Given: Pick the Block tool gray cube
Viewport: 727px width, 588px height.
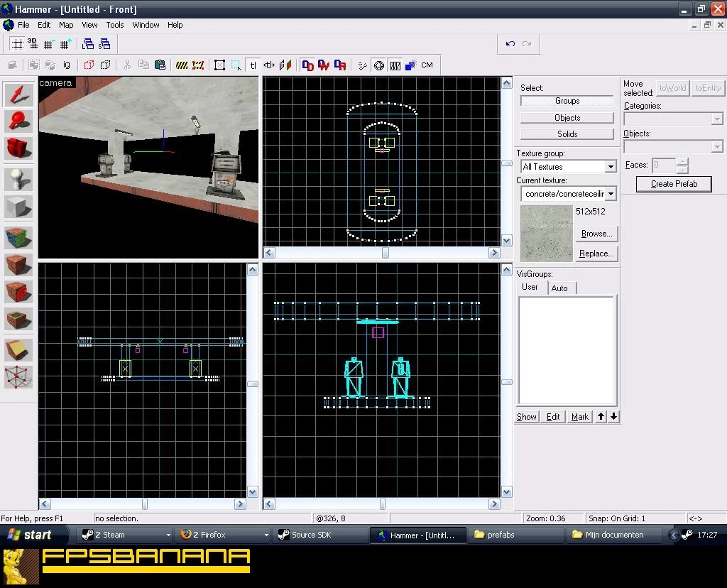Looking at the screenshot, I should click(x=18, y=206).
